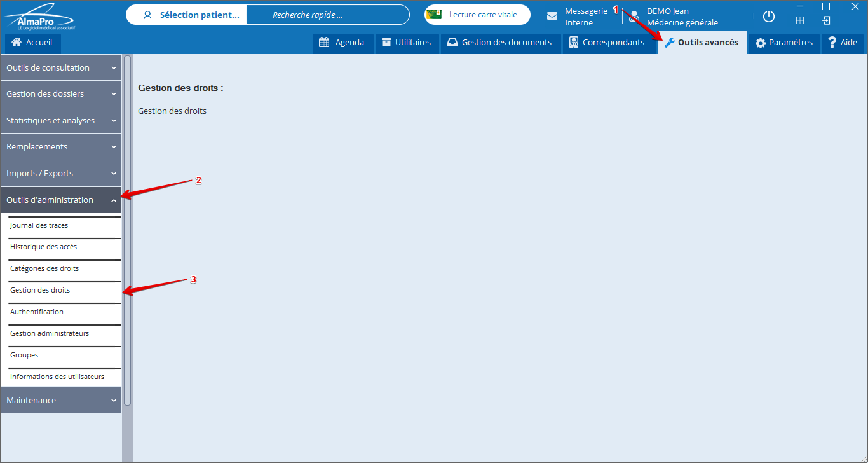This screenshot has width=868, height=463.
Task: Expand the Outils de consultation section
Action: [60, 67]
